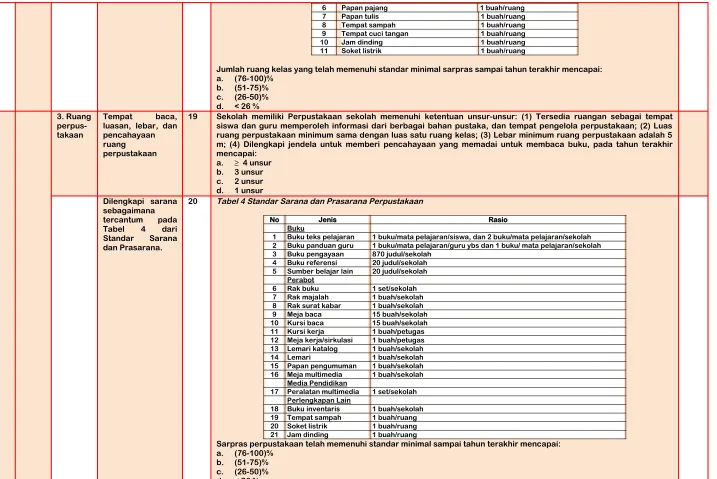Click the 'Tabel 4 Standar Sarana dan Prasarana Perpustakaan' title
This screenshot has height=479, width=717.
click(320, 201)
